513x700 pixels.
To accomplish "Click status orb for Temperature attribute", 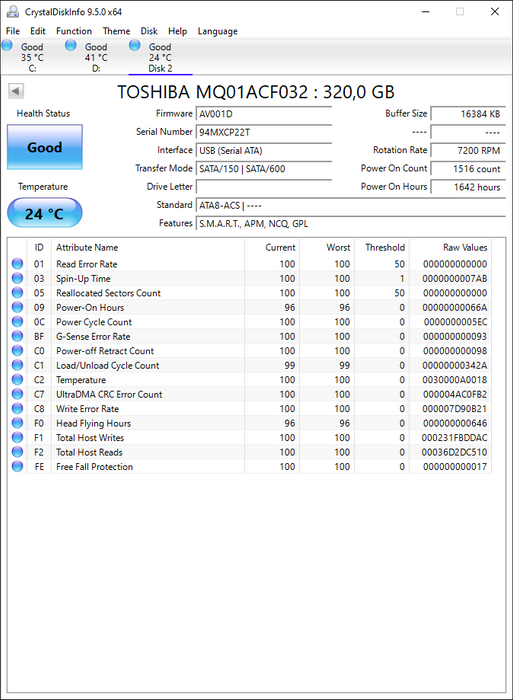I will click(x=17, y=379).
